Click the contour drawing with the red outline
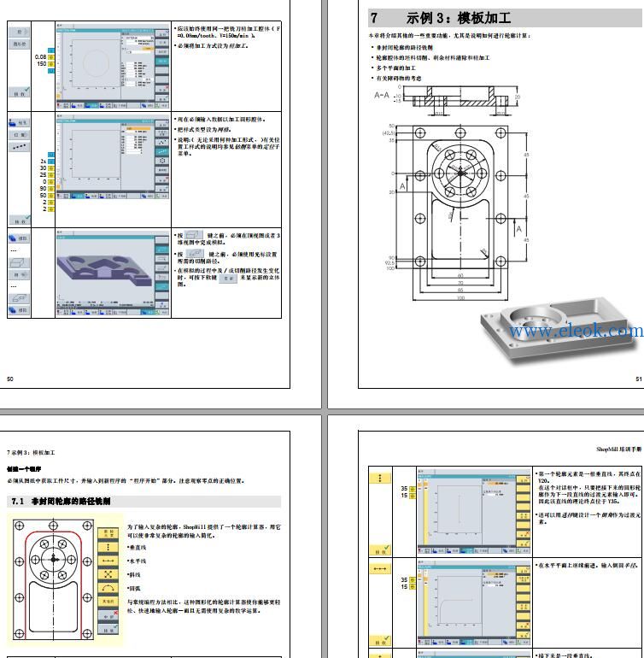 [53, 579]
